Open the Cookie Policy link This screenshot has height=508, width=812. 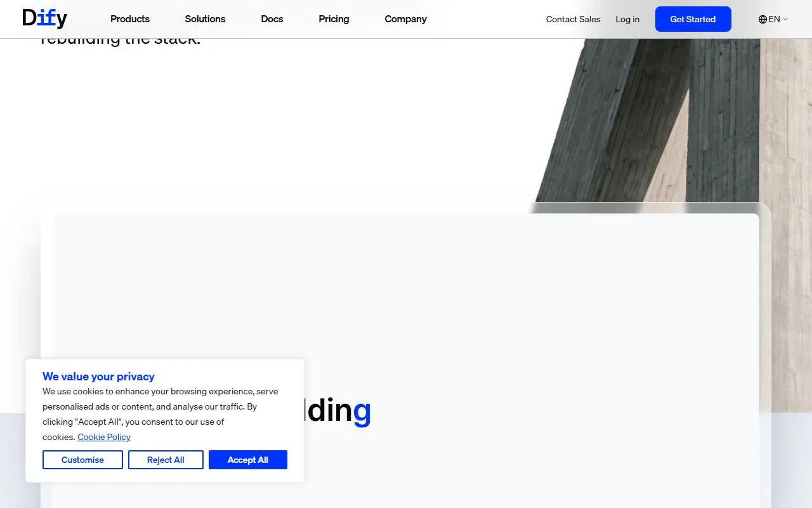pyautogui.click(x=104, y=437)
